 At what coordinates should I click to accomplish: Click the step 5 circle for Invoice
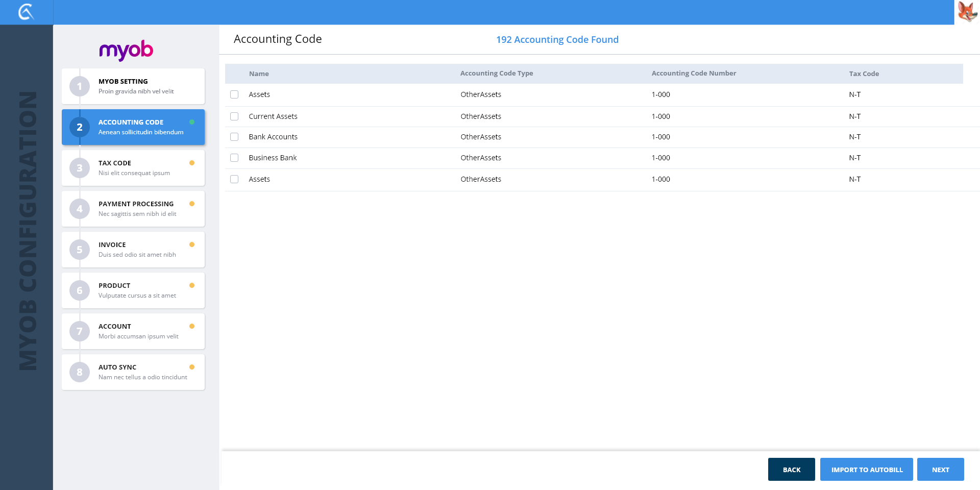click(x=80, y=250)
